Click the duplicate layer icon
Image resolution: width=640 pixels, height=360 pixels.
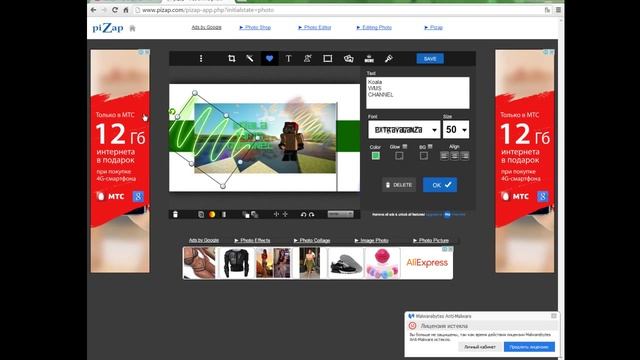tap(201, 214)
